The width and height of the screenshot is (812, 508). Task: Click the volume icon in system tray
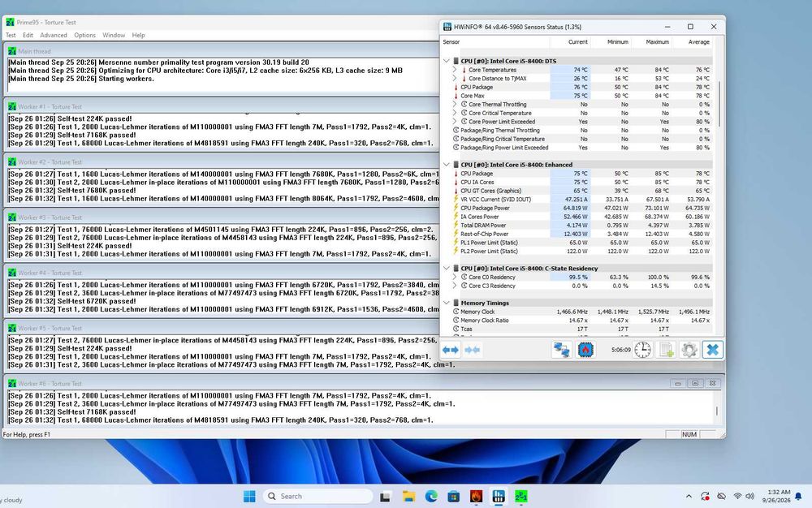[749, 497]
